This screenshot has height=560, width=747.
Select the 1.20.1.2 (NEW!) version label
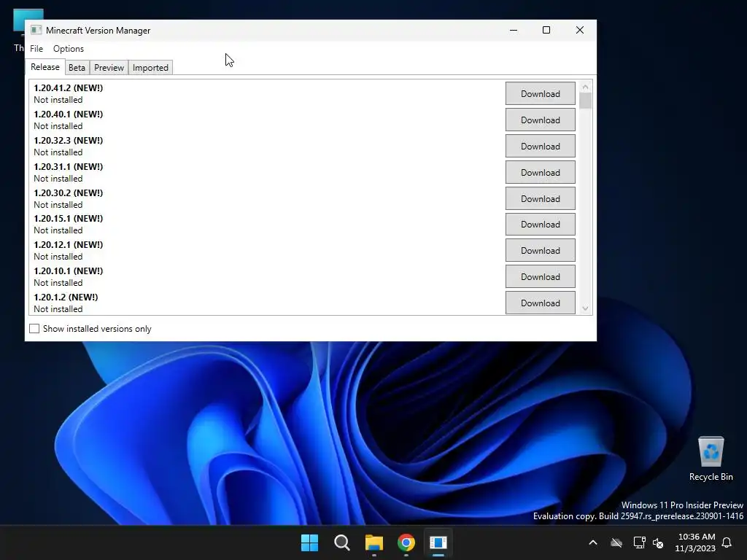pos(66,297)
